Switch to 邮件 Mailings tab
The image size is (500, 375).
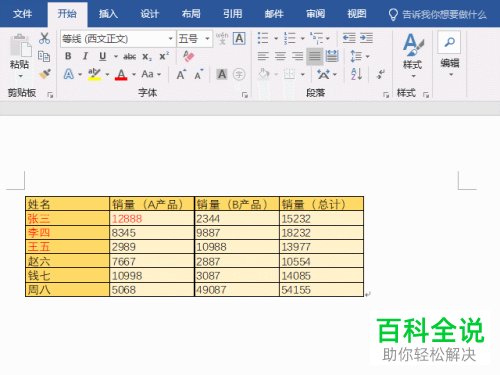click(x=274, y=14)
